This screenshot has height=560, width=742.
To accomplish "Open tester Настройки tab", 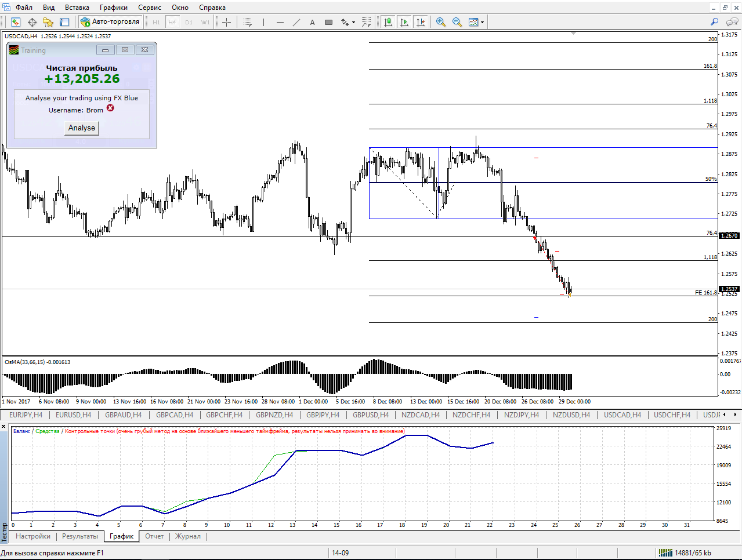I will (33, 536).
